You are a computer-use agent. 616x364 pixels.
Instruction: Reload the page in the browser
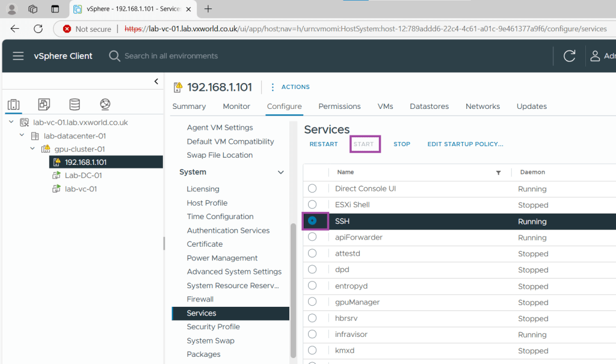38,29
